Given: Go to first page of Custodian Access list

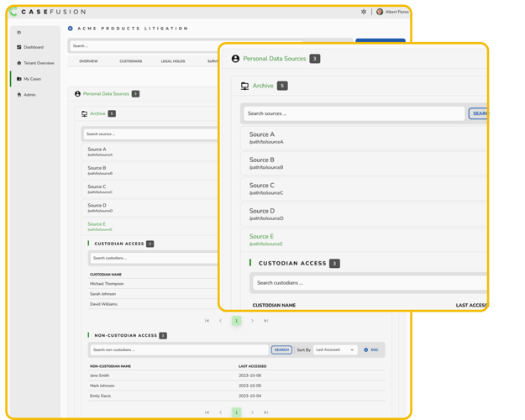Looking at the screenshot, I should point(207,321).
